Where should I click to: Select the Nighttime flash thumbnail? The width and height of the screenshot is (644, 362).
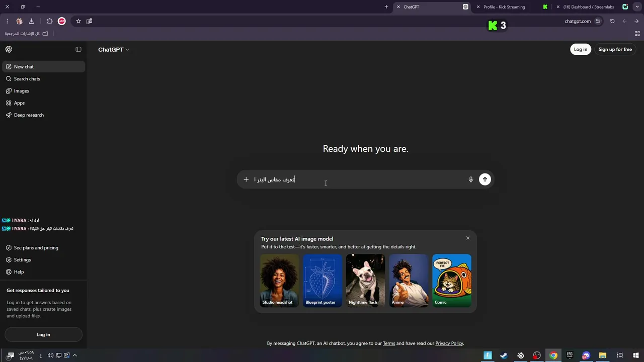point(366,280)
